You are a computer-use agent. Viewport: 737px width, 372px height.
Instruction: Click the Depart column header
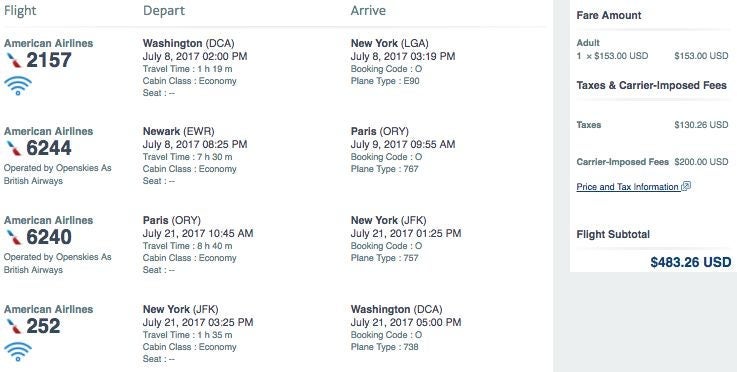(x=164, y=11)
